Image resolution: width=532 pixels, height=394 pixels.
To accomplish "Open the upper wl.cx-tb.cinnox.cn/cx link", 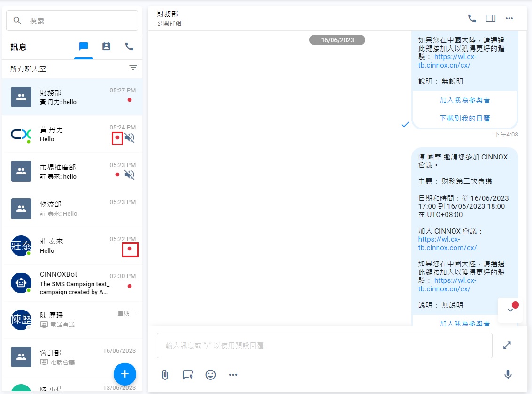I will [447, 61].
